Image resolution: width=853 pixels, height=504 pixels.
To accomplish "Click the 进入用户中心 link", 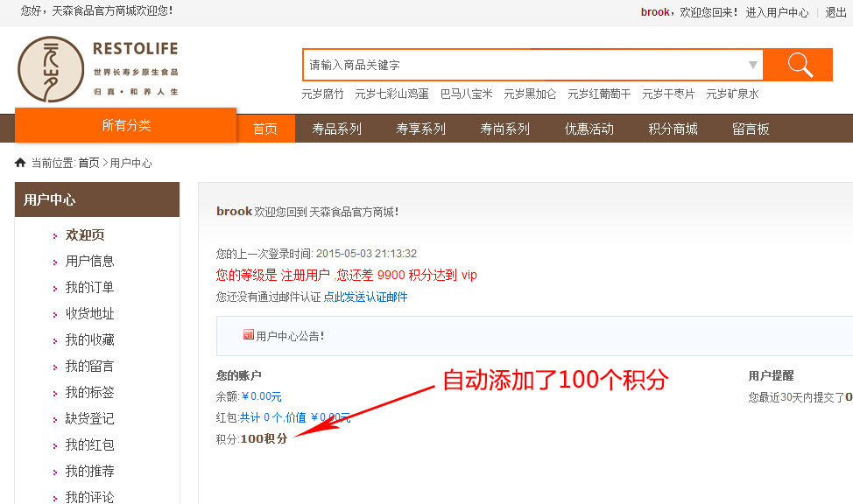I will click(776, 11).
